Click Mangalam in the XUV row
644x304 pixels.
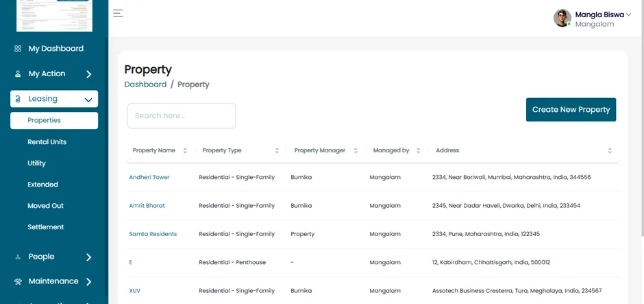385,291
